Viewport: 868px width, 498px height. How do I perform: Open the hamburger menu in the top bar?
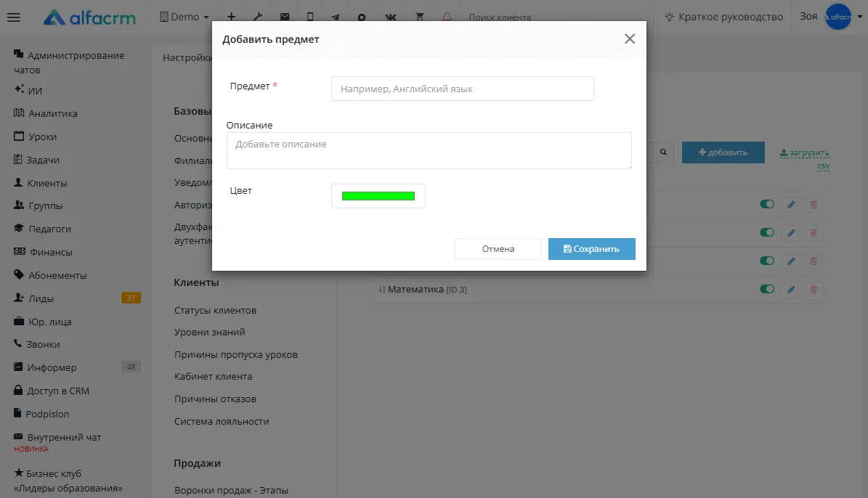(13, 17)
